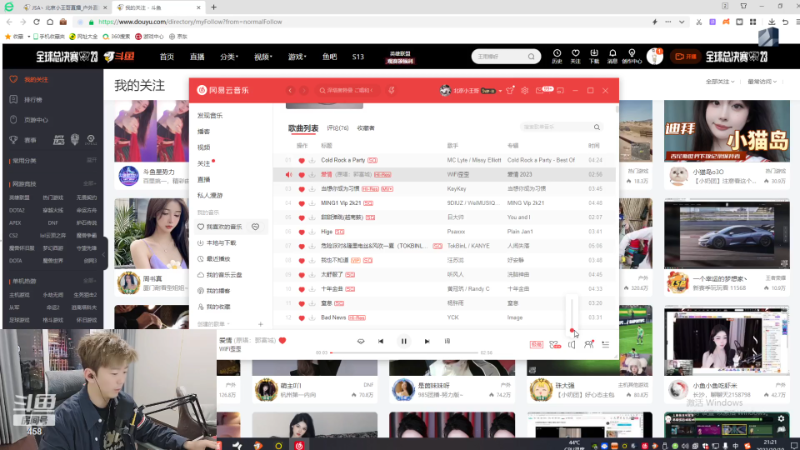Screen dimensions: 800x450
Task: Activate the listen-to-identify microphone icon
Action: 391,90
